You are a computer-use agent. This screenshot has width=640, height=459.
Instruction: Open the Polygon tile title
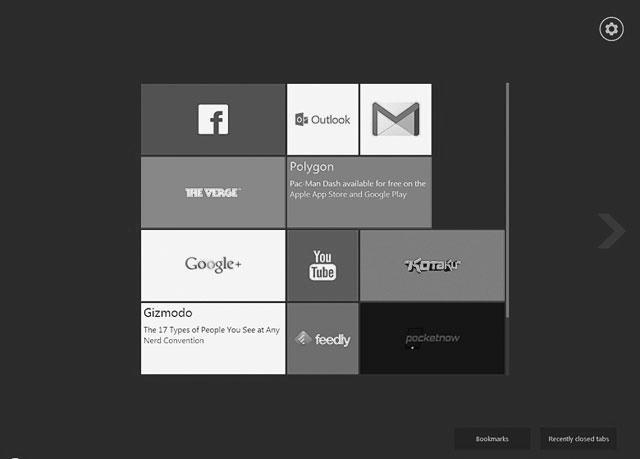[311, 167]
